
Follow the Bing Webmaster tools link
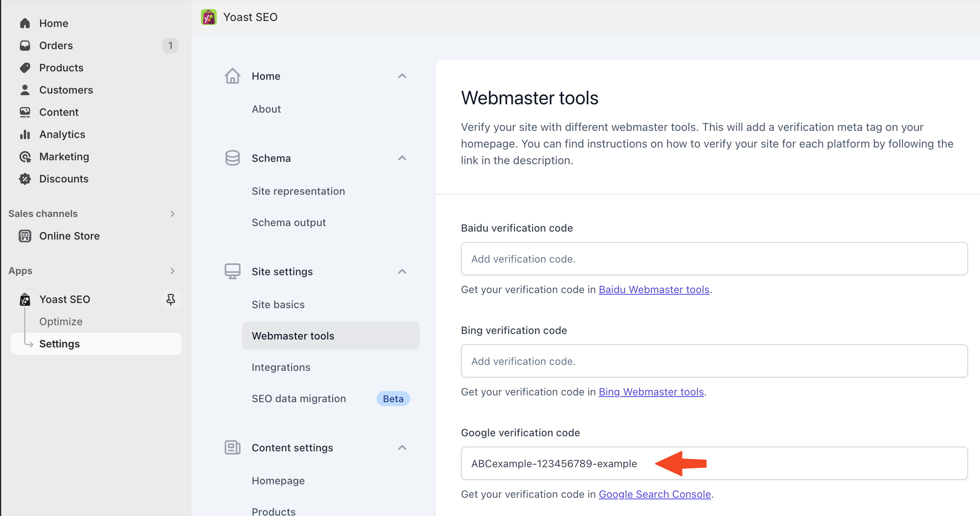coord(651,392)
